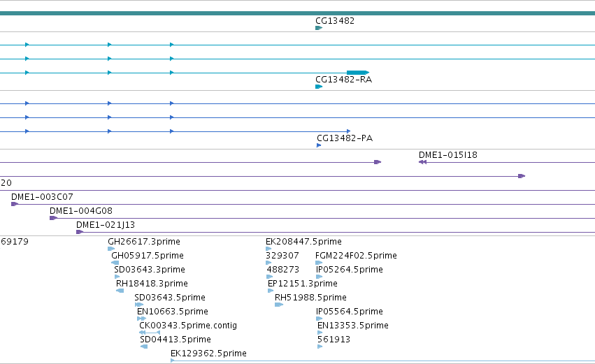
Task: Click the CG13482-PA protein label
Action: click(x=345, y=138)
